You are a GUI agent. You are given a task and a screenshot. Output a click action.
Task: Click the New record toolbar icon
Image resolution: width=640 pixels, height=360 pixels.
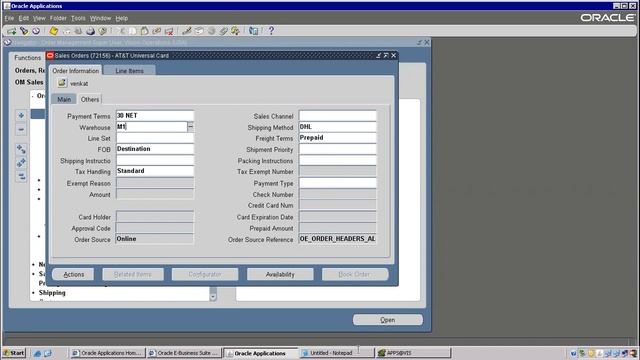click(11, 31)
